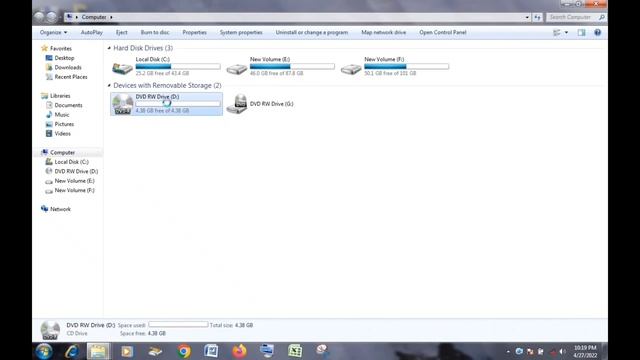Select DVD RW Drive (D:) in sidebar
This screenshot has height=360, width=640.
76,171
